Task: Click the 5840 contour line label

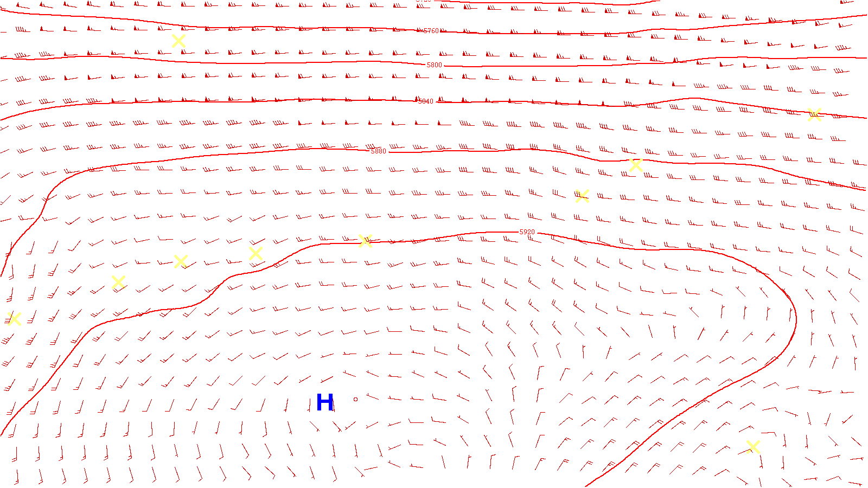Action: 426,101
